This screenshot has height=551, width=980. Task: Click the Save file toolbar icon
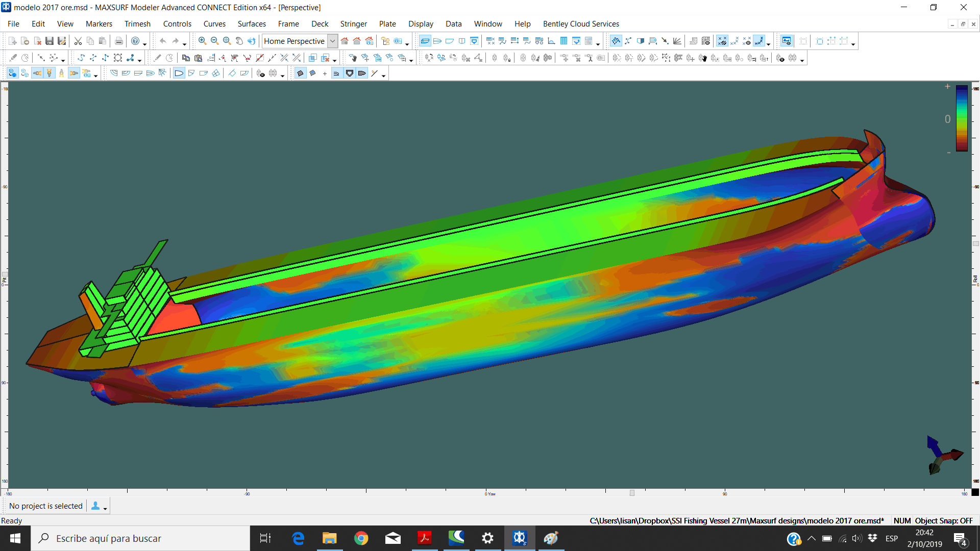click(x=50, y=41)
